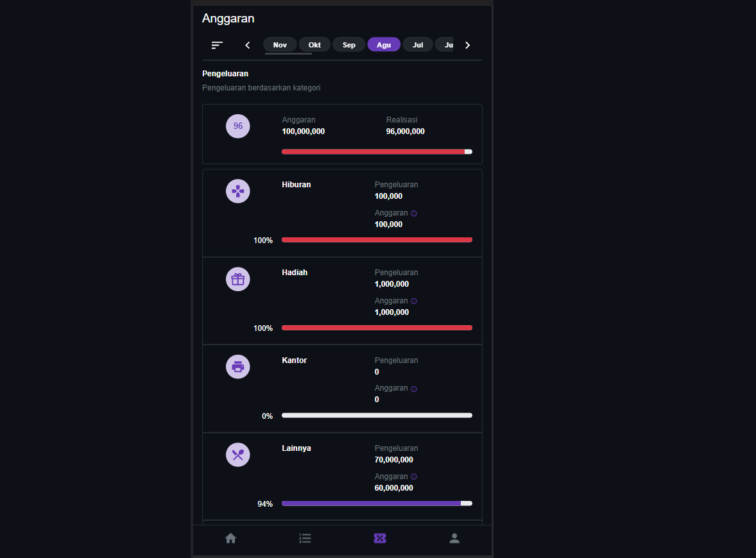
Task: Open the profile icon in bottom bar
Action: point(454,538)
